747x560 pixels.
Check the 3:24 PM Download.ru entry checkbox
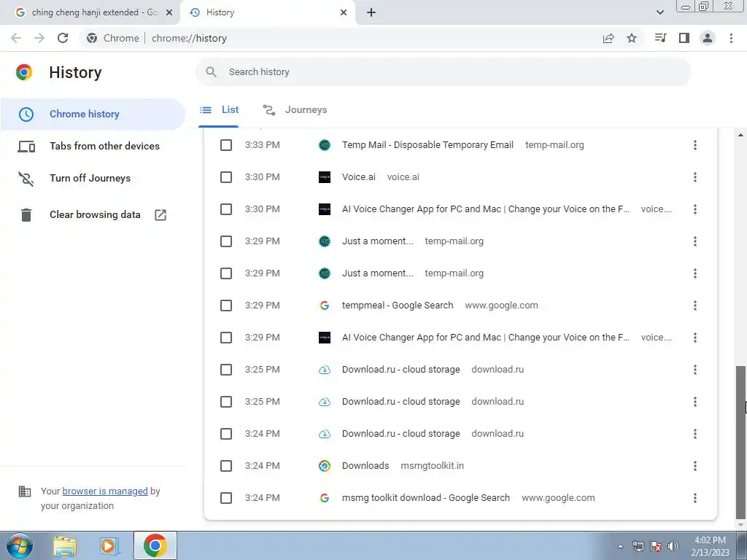pyautogui.click(x=226, y=434)
